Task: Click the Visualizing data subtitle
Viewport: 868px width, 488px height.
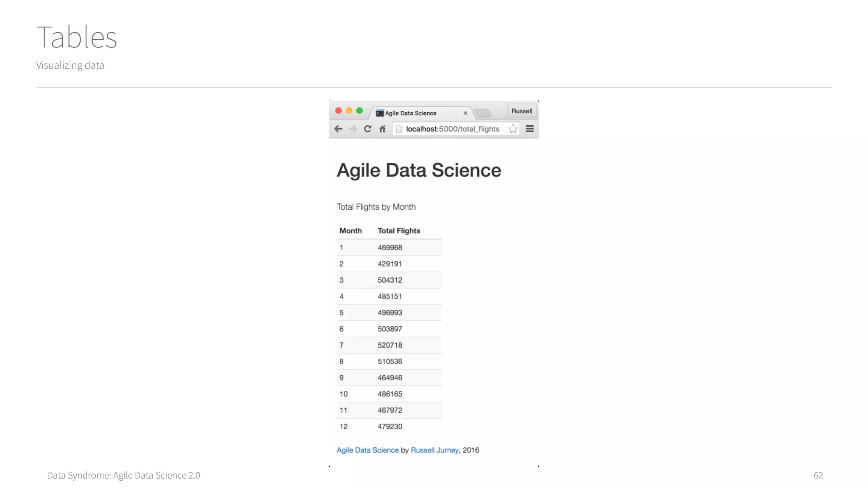Action: pos(70,65)
